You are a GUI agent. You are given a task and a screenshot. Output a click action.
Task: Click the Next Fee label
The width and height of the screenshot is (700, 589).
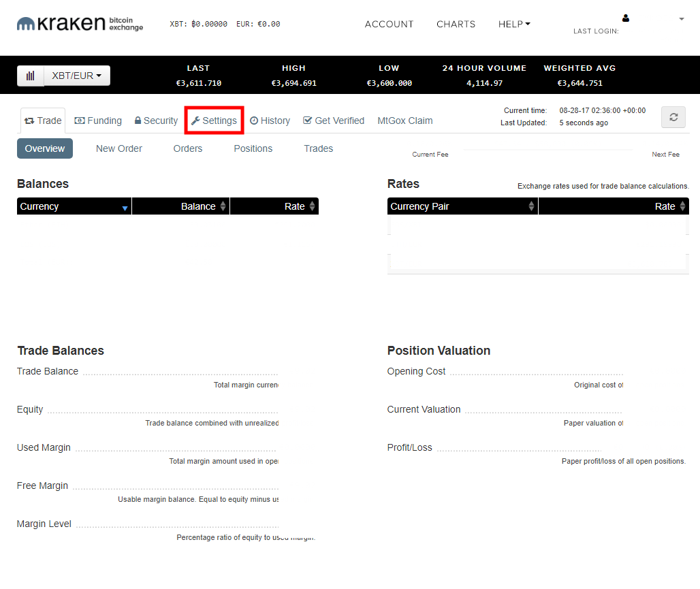(666, 155)
